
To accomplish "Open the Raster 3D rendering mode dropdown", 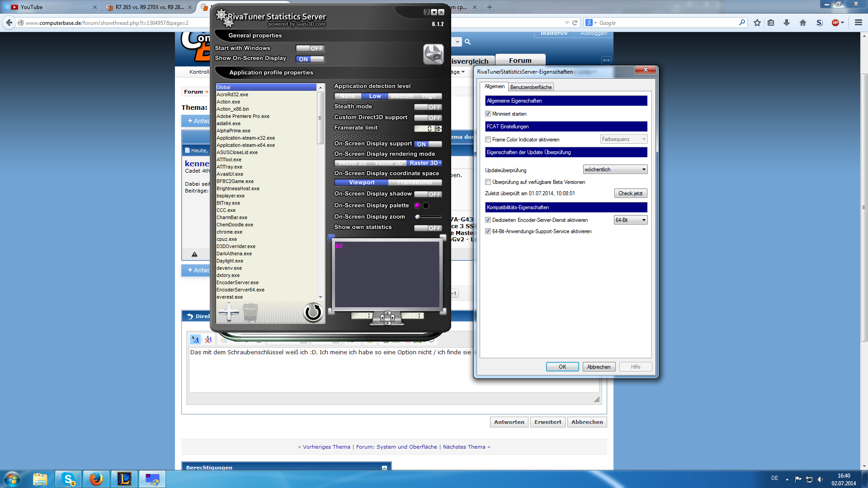I will (x=425, y=163).
